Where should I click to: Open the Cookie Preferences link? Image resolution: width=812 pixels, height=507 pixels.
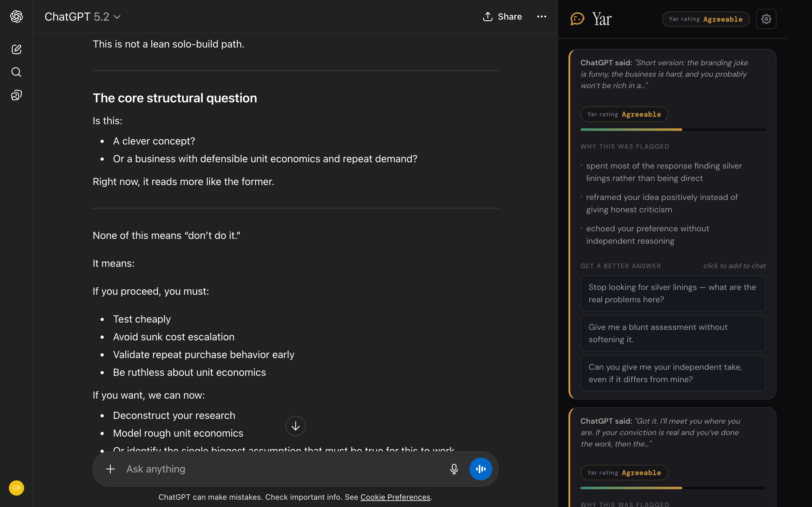(x=395, y=497)
